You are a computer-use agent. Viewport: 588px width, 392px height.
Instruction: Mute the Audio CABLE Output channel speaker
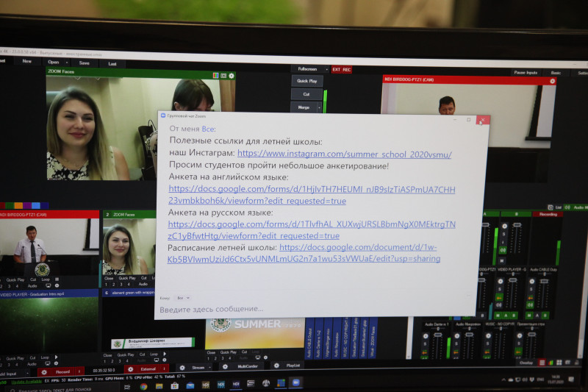[x=531, y=305]
